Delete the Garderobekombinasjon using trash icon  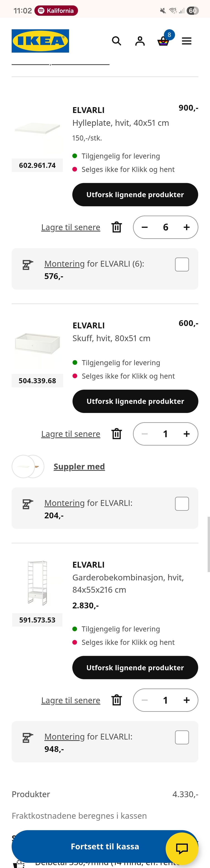click(x=116, y=700)
